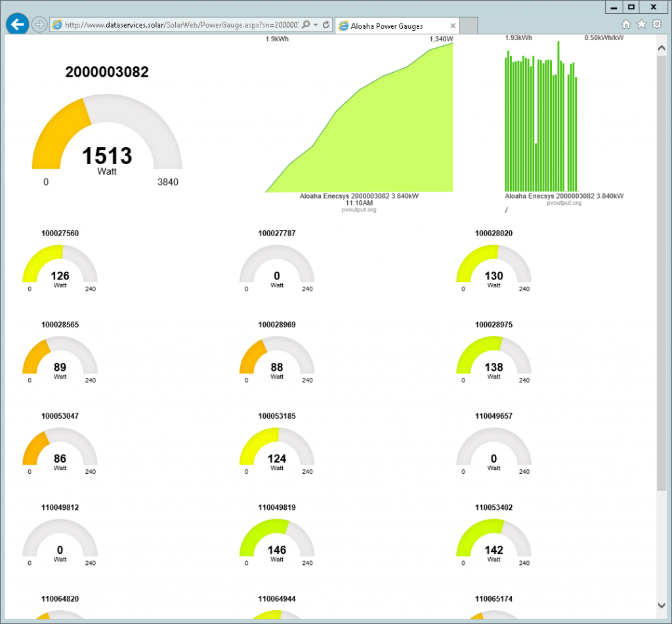Minimize the browser window

tap(614, 7)
